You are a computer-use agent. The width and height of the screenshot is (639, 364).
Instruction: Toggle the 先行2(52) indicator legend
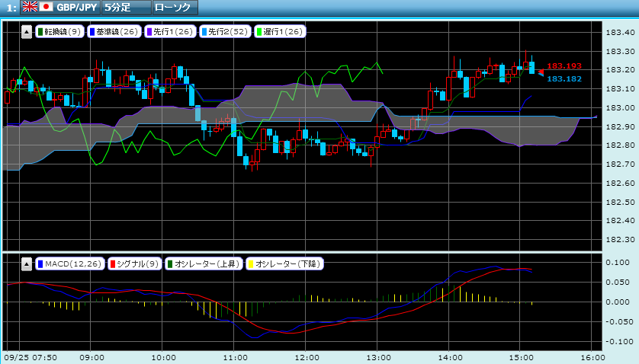click(x=226, y=32)
